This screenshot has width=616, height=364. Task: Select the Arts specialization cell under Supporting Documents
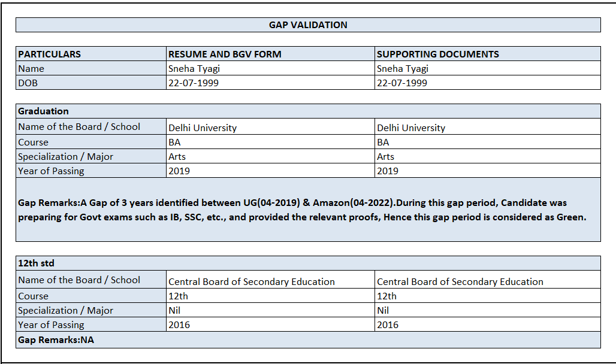[488, 156]
